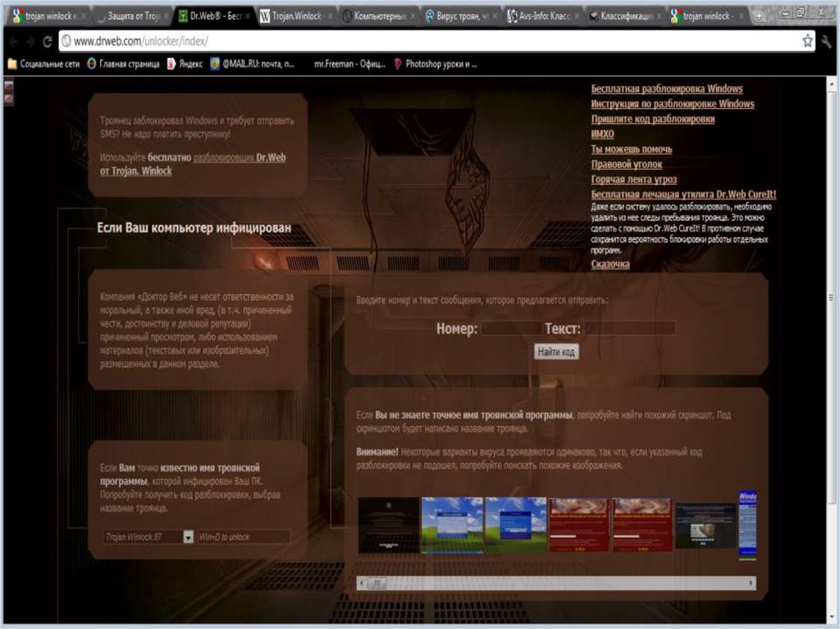
Task: Open the Горячая лента угроз link
Action: 634,179
